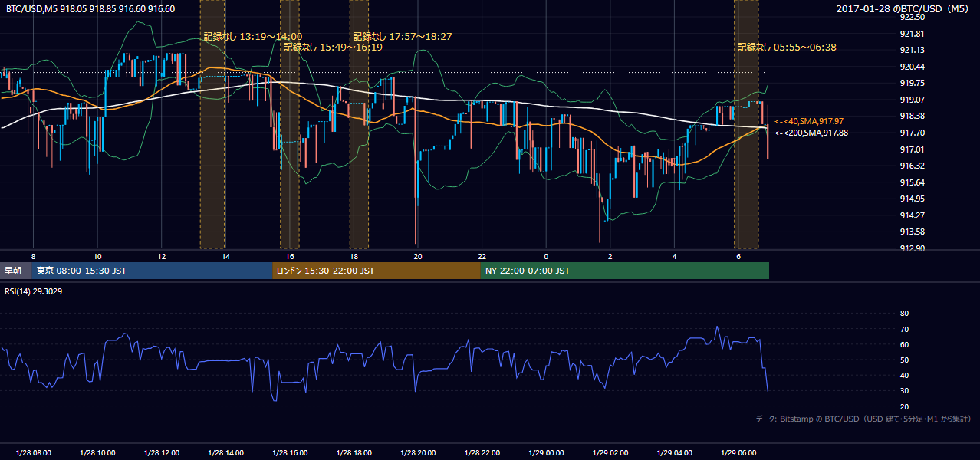Click the RSI(14) 29.3029 label

tap(35, 291)
